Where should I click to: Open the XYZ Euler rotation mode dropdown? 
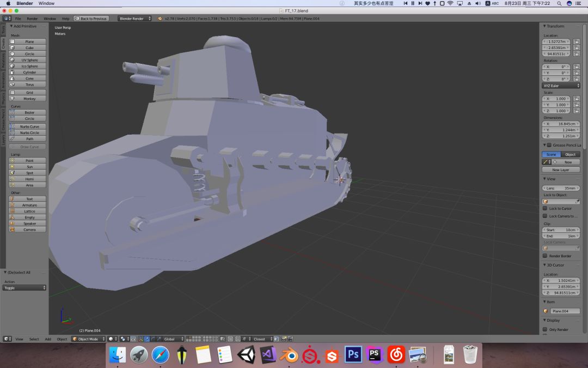tap(561, 86)
